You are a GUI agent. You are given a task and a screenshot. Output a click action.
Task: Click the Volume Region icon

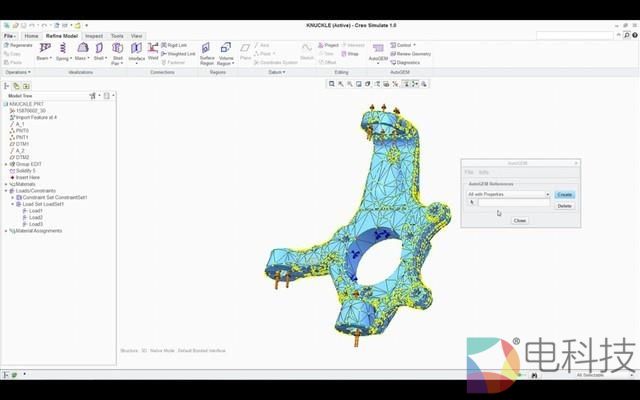(225, 48)
